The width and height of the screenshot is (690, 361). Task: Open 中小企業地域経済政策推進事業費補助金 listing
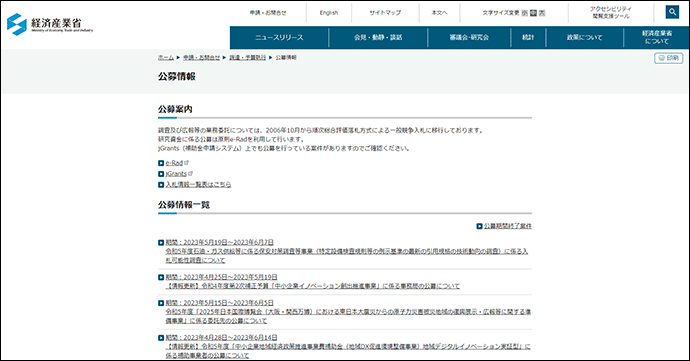click(x=348, y=347)
